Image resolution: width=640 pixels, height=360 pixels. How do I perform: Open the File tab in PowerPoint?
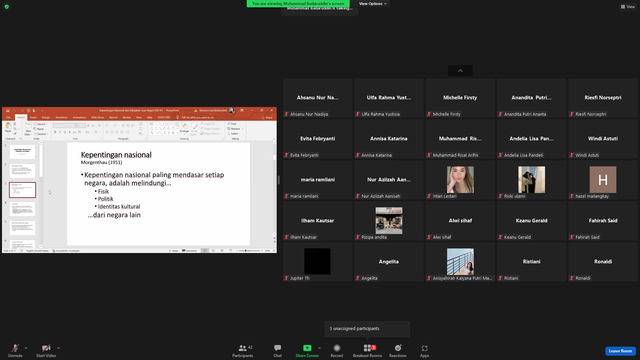click(8, 118)
